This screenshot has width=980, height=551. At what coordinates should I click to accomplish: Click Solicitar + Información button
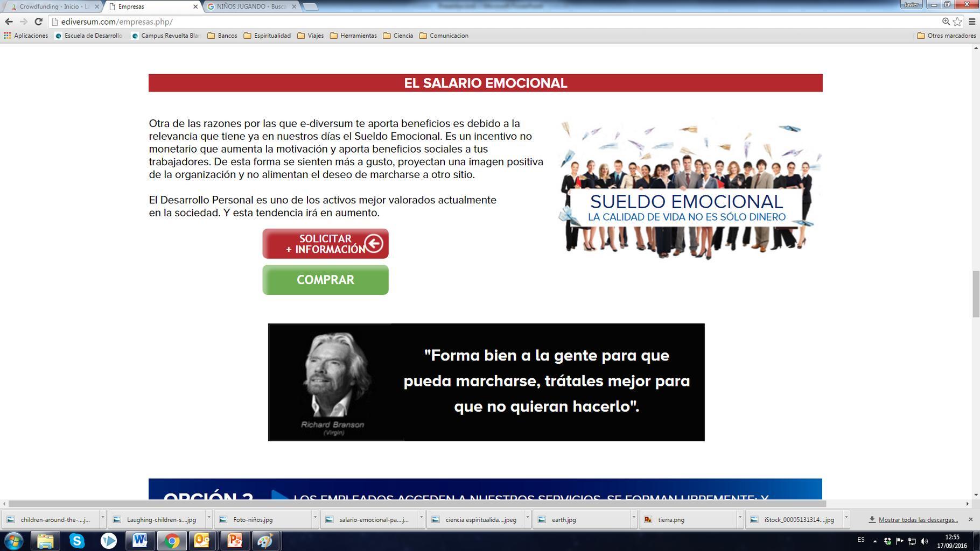point(325,244)
